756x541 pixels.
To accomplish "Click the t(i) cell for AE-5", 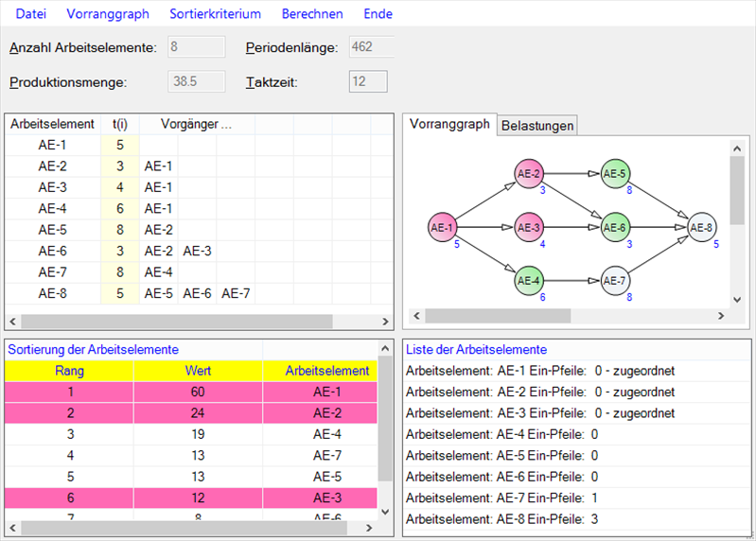I will 120,229.
